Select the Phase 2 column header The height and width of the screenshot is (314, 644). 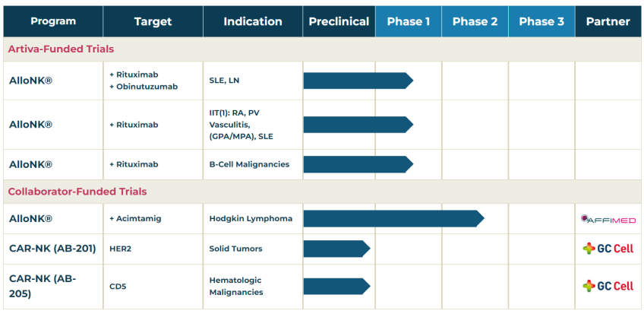pyautogui.click(x=475, y=21)
